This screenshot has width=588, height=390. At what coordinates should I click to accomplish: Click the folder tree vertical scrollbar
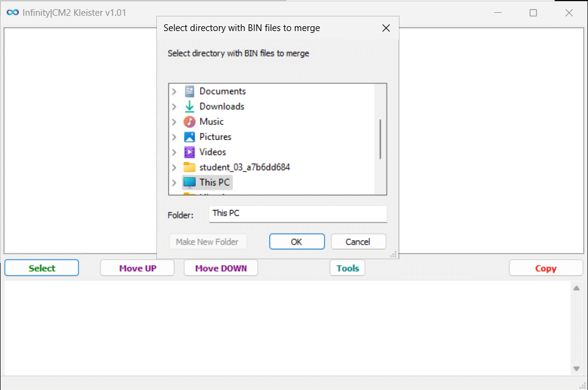pyautogui.click(x=381, y=139)
